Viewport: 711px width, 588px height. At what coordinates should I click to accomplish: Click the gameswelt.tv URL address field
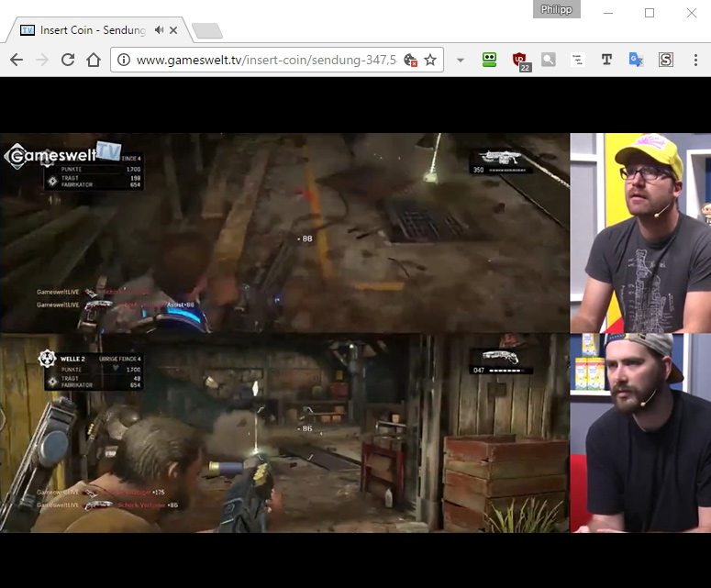pyautogui.click(x=266, y=60)
